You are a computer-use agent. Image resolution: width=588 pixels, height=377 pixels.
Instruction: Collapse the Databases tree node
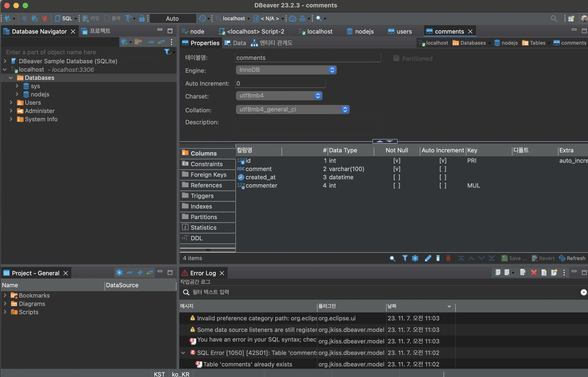coord(11,78)
